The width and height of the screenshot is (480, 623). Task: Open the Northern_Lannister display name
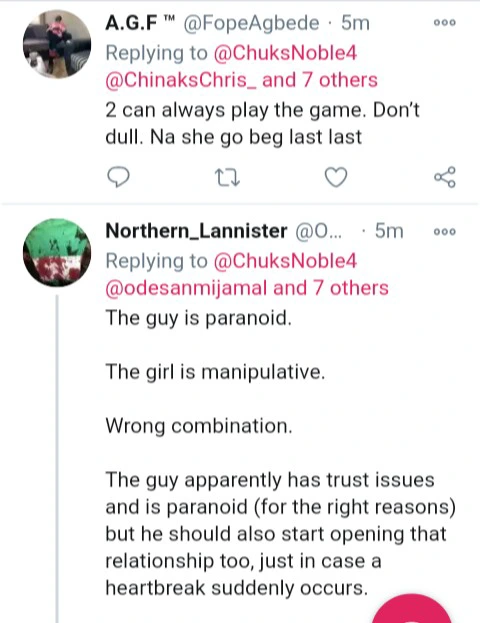[196, 231]
